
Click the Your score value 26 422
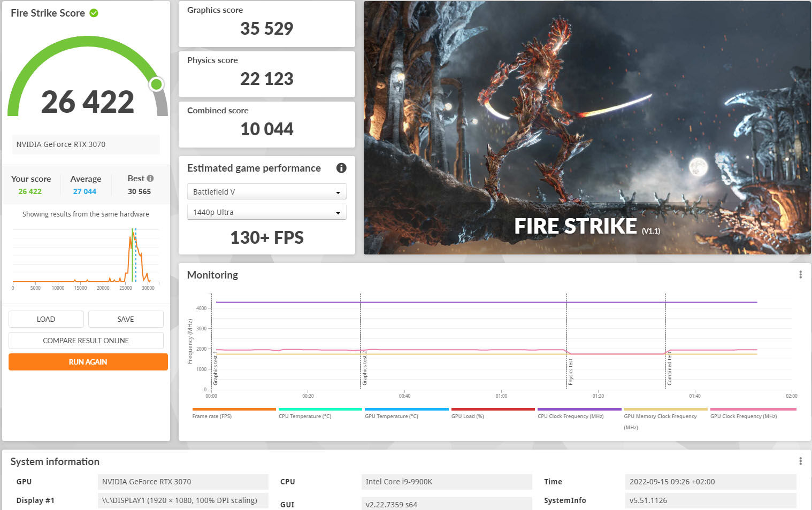click(30, 191)
